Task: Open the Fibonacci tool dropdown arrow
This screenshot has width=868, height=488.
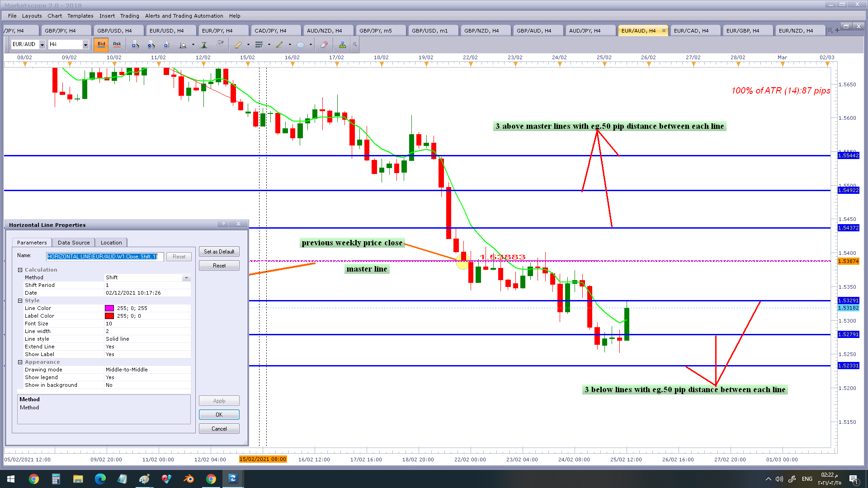Action: point(269,45)
